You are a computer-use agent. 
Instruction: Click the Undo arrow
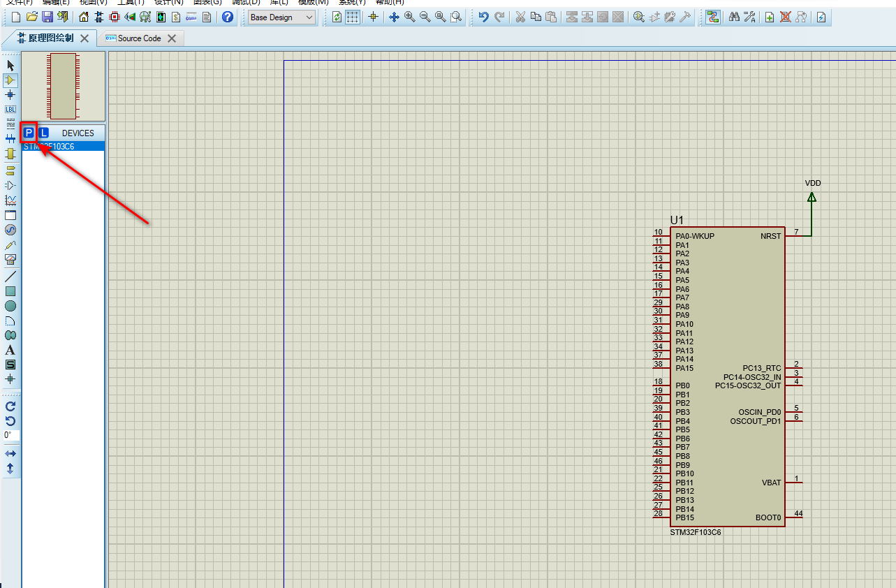483,17
